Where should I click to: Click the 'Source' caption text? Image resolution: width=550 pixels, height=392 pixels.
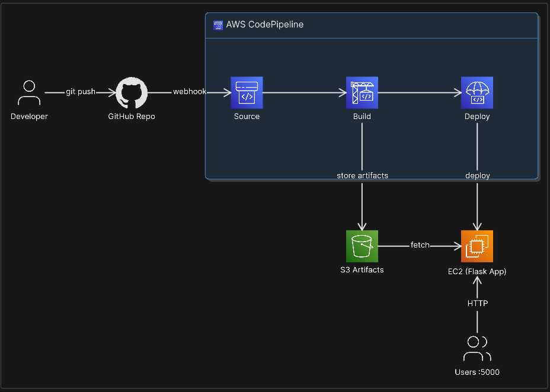(247, 116)
